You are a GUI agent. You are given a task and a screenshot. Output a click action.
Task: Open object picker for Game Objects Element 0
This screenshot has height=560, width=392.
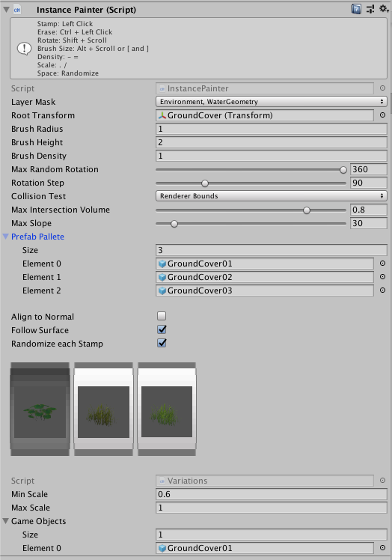tap(382, 547)
